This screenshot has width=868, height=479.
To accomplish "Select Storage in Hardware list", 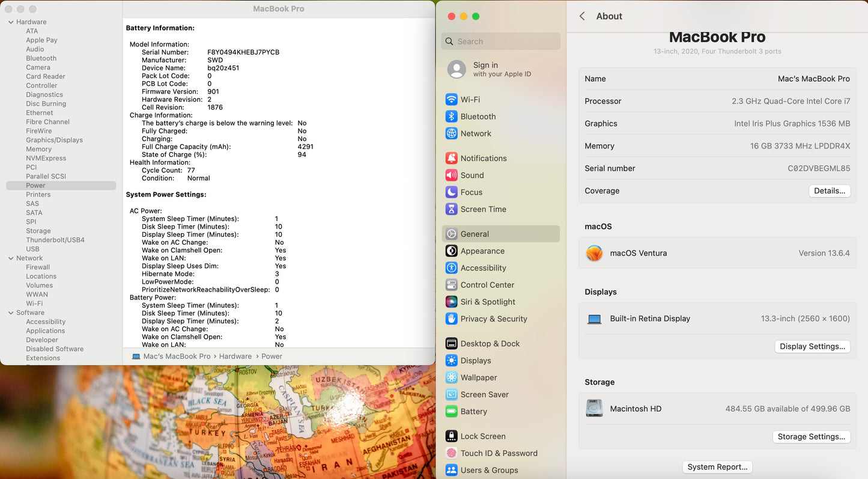I will 38,231.
